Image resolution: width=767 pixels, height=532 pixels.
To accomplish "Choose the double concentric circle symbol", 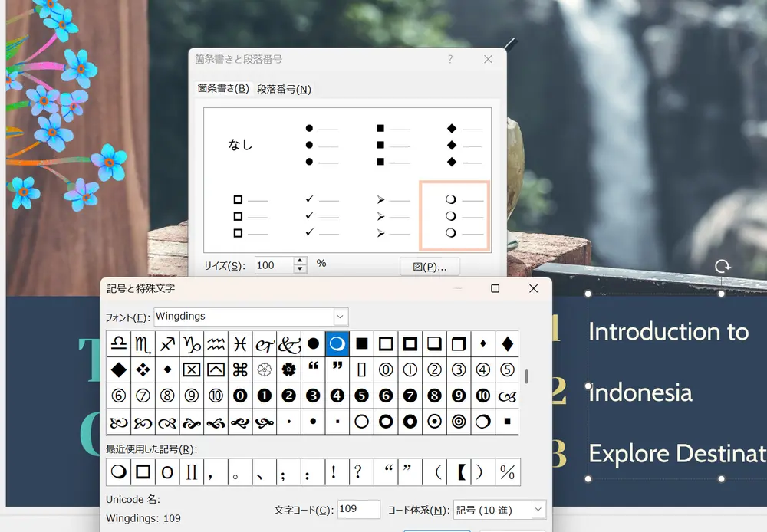I will [459, 422].
